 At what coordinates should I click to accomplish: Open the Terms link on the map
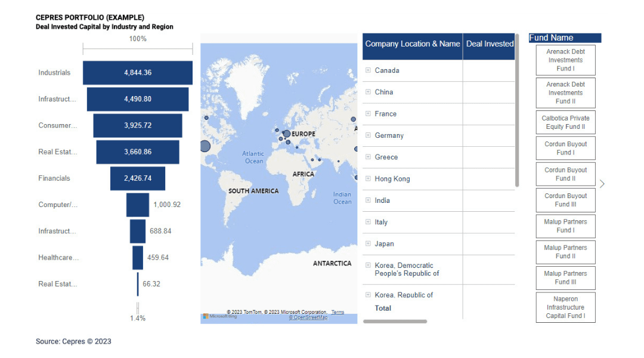(338, 311)
